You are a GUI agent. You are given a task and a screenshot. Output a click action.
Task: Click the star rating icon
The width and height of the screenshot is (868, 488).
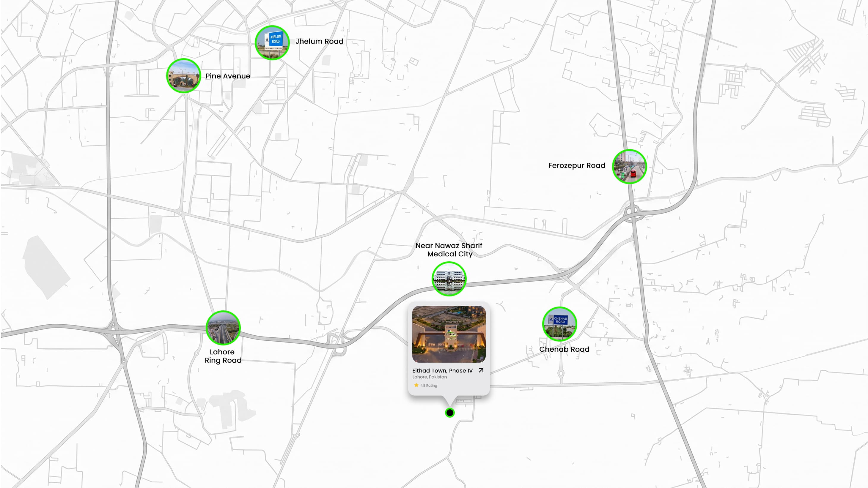(x=416, y=385)
